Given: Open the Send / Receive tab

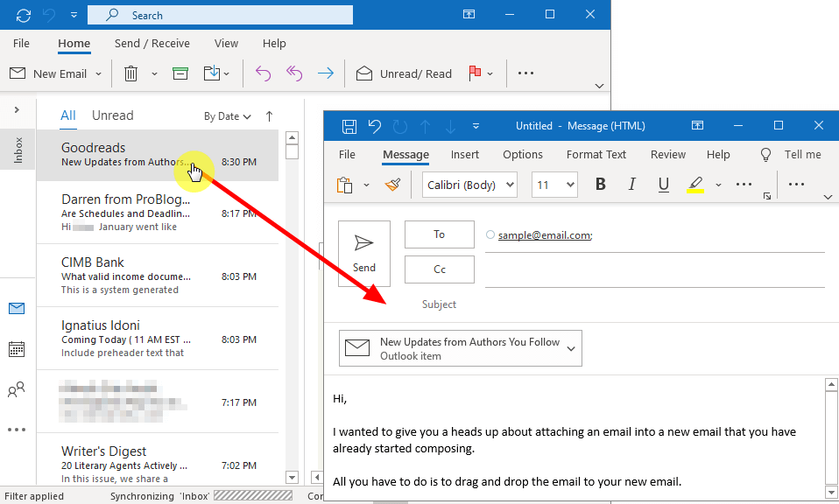Looking at the screenshot, I should (x=152, y=43).
